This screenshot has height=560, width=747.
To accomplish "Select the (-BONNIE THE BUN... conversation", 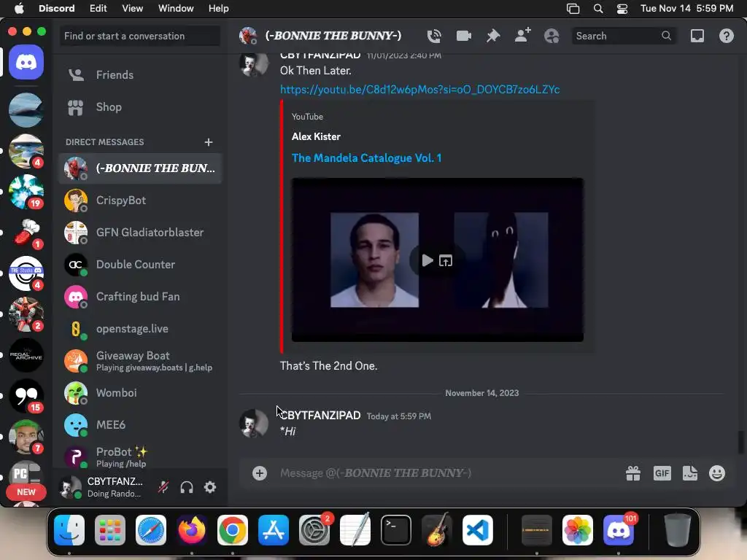I will [x=140, y=168].
